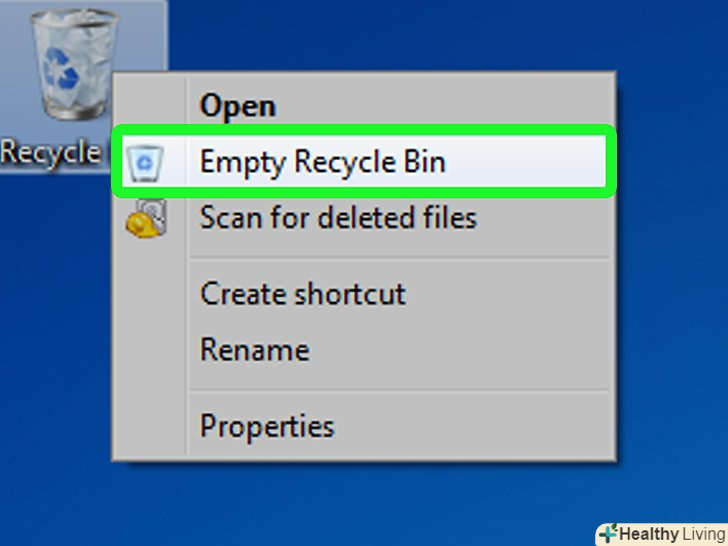This screenshot has height=546, width=728.
Task: Click the Healthy Living watermark text
Action: coord(672,534)
